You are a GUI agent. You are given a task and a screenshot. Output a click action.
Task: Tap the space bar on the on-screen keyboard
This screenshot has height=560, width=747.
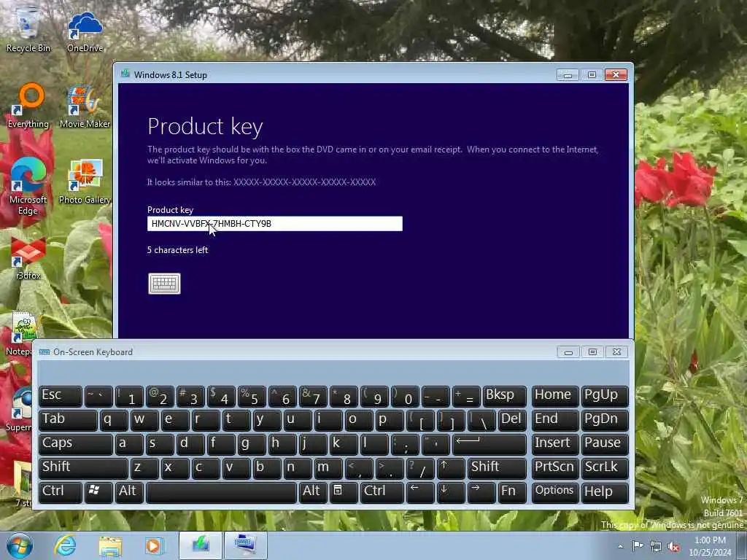tap(222, 492)
